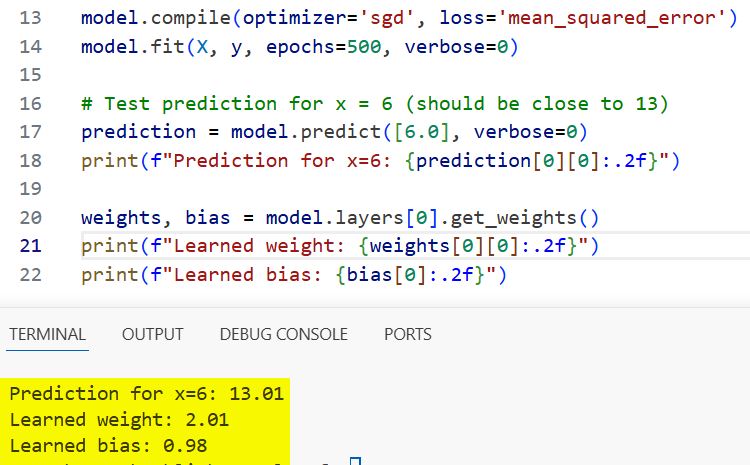750x465 pixels.
Task: Click the epochs value 500
Action: click(x=364, y=47)
